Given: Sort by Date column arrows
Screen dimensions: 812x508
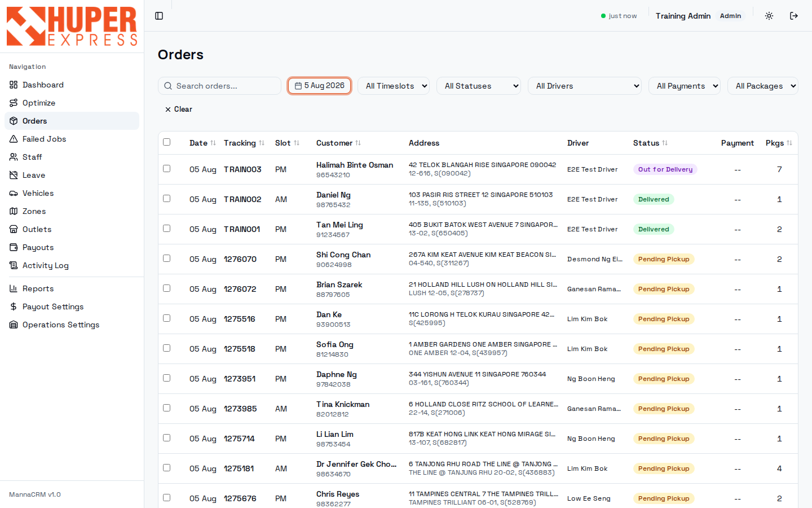Looking at the screenshot, I should pos(213,143).
